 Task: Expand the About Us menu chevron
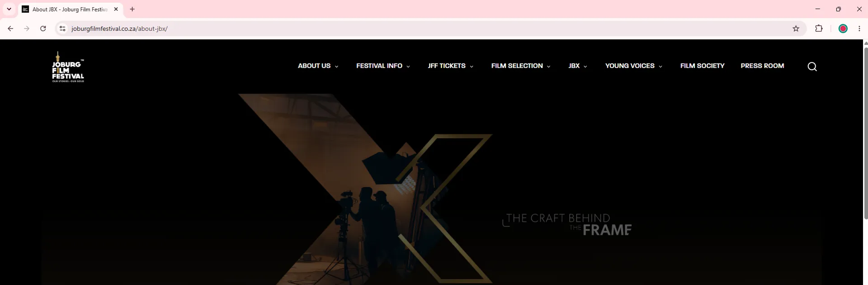click(x=336, y=66)
